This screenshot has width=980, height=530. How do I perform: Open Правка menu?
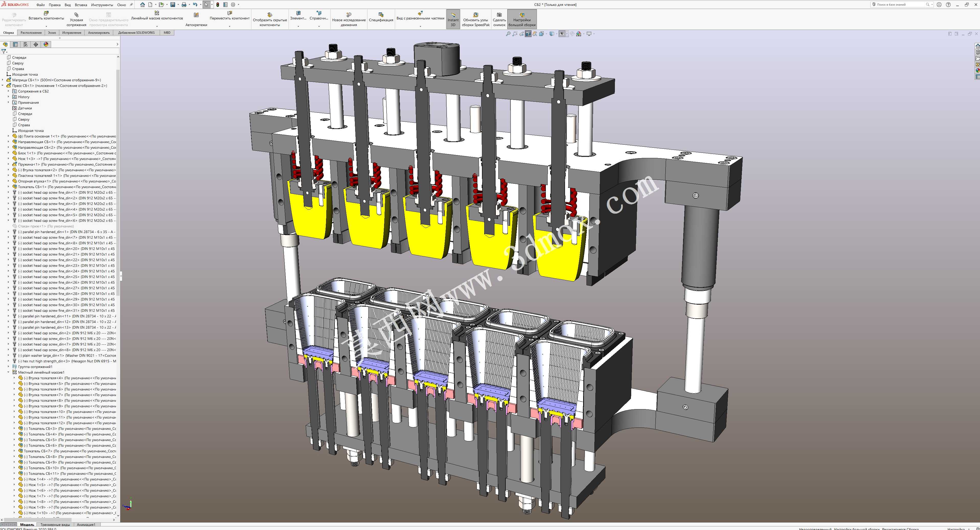[54, 5]
